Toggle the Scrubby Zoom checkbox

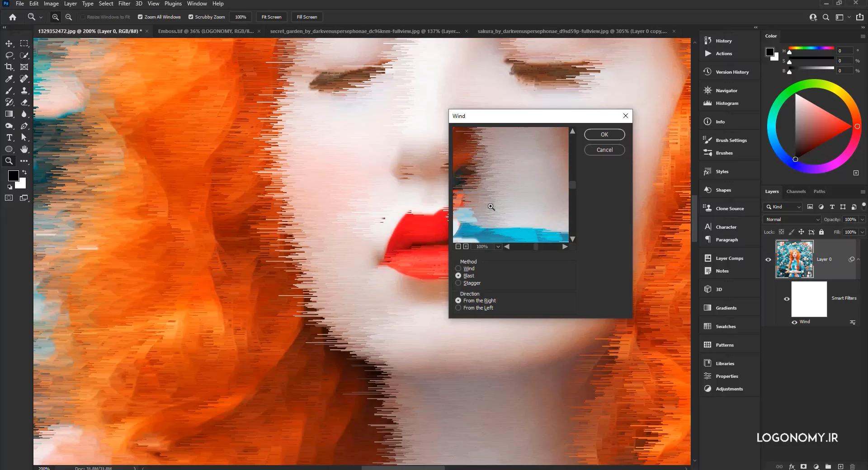coord(191,17)
